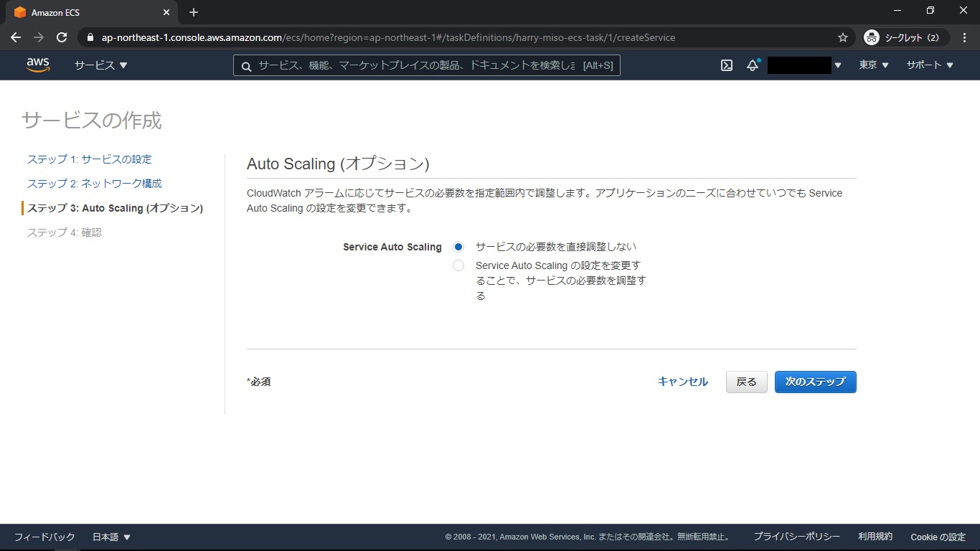980x551 pixels.
Task: Open the 日本語 language selector
Action: 111,537
